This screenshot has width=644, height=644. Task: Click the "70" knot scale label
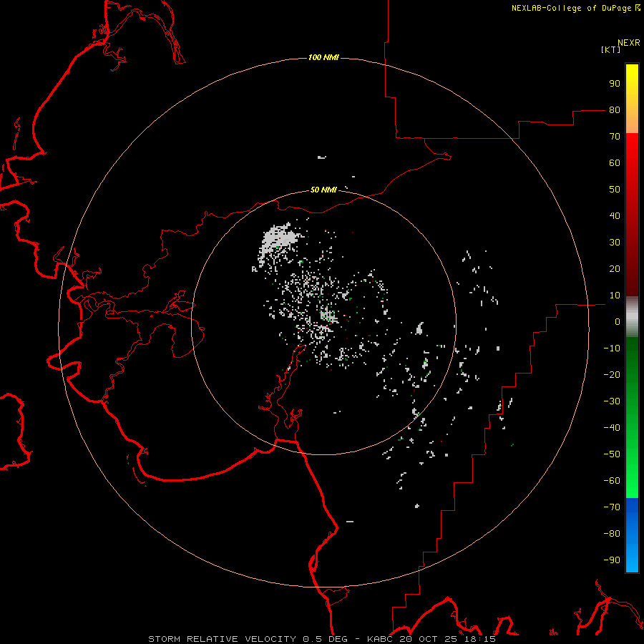[615, 137]
